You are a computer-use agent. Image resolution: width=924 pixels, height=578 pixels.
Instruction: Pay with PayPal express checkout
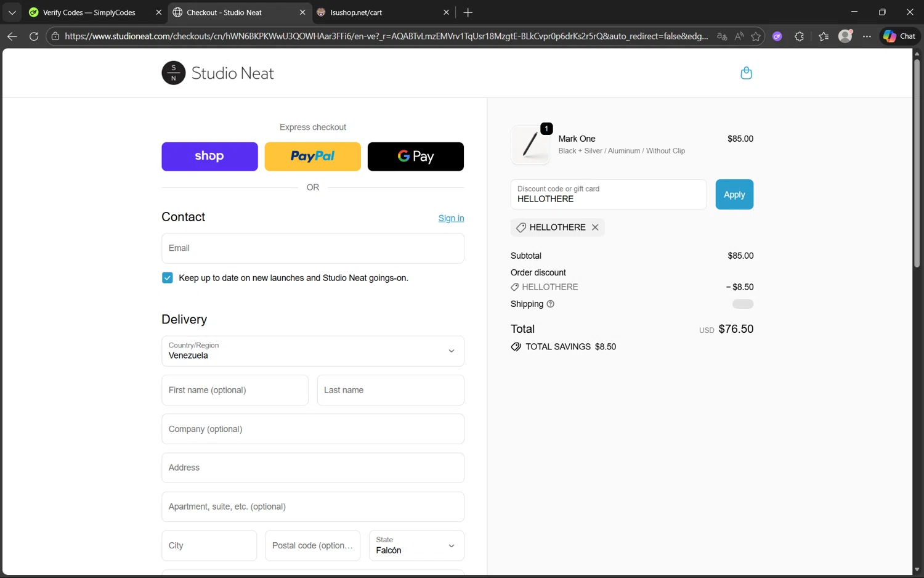(313, 157)
